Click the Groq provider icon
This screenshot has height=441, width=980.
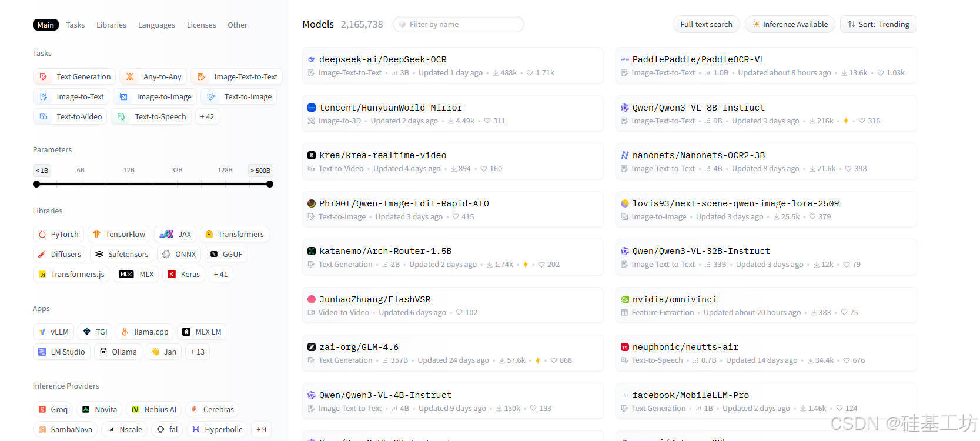(x=42, y=409)
